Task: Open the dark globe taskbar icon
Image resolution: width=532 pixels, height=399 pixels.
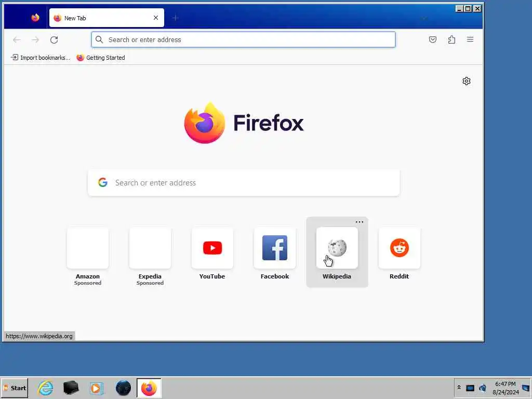Action: pyautogui.click(x=123, y=388)
